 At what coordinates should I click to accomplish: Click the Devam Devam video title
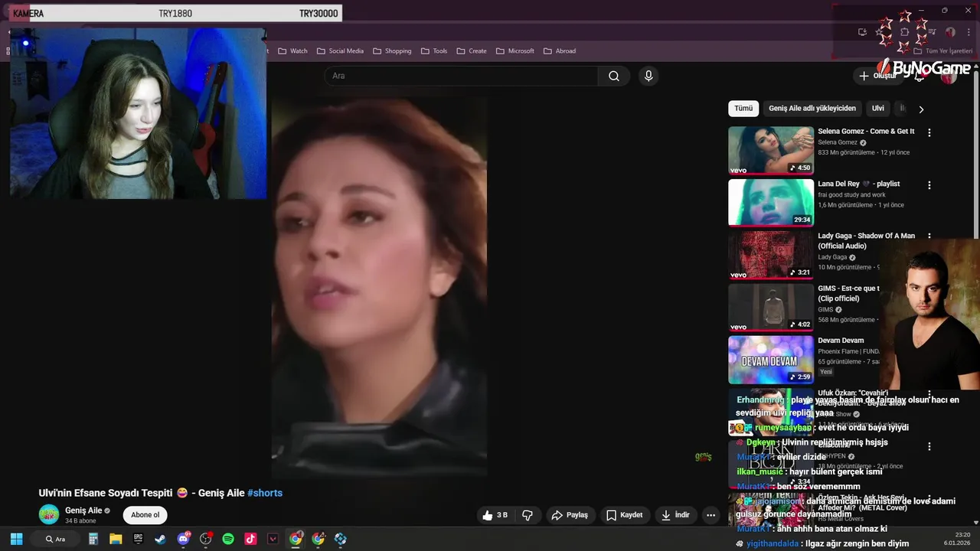(x=841, y=341)
